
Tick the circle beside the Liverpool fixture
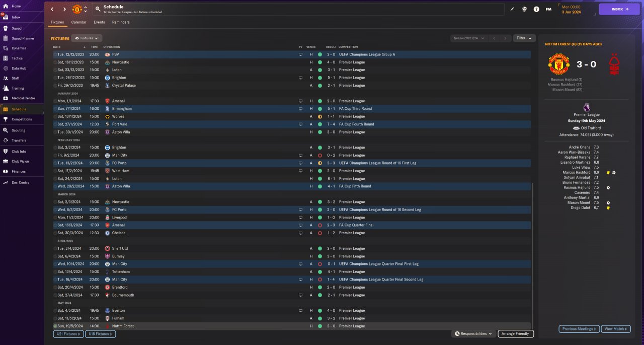pyautogui.click(x=55, y=218)
